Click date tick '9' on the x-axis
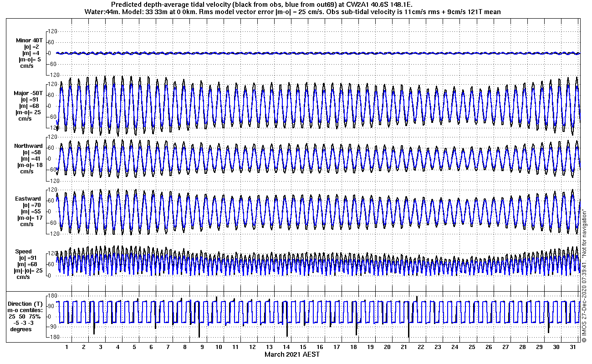 point(202,347)
